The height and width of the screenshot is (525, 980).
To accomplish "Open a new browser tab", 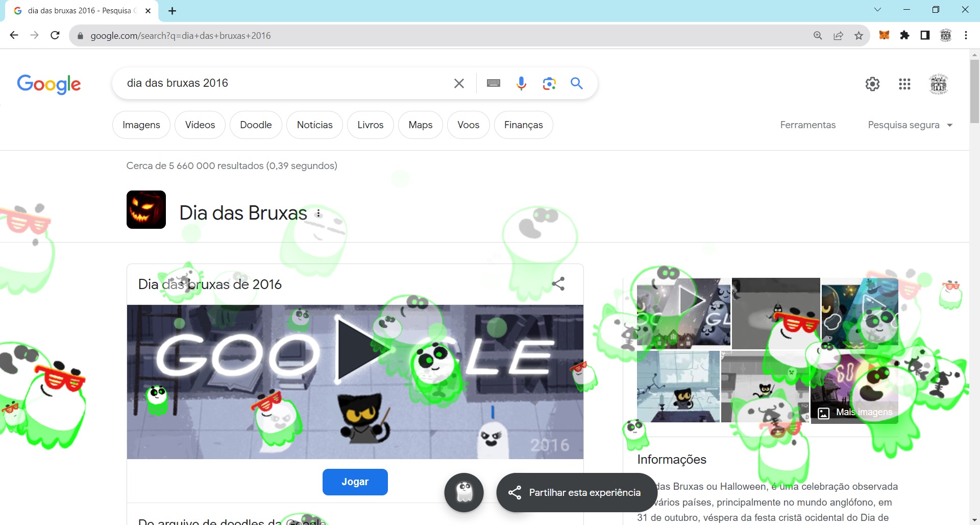I will (173, 11).
